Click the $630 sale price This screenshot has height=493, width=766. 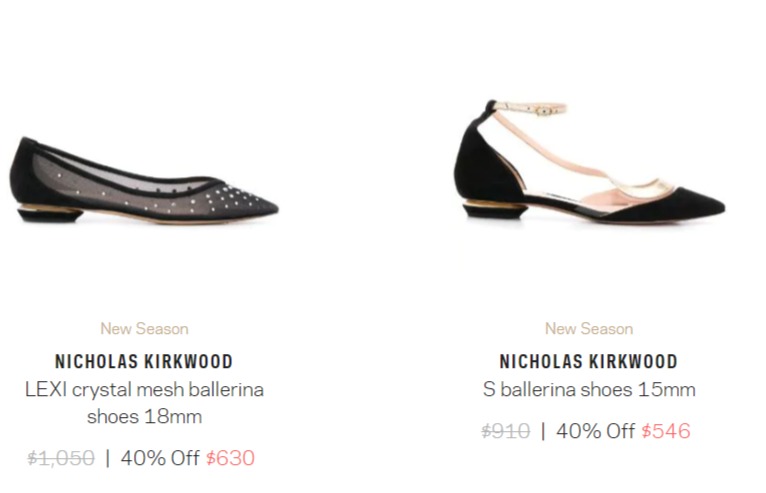click(230, 458)
